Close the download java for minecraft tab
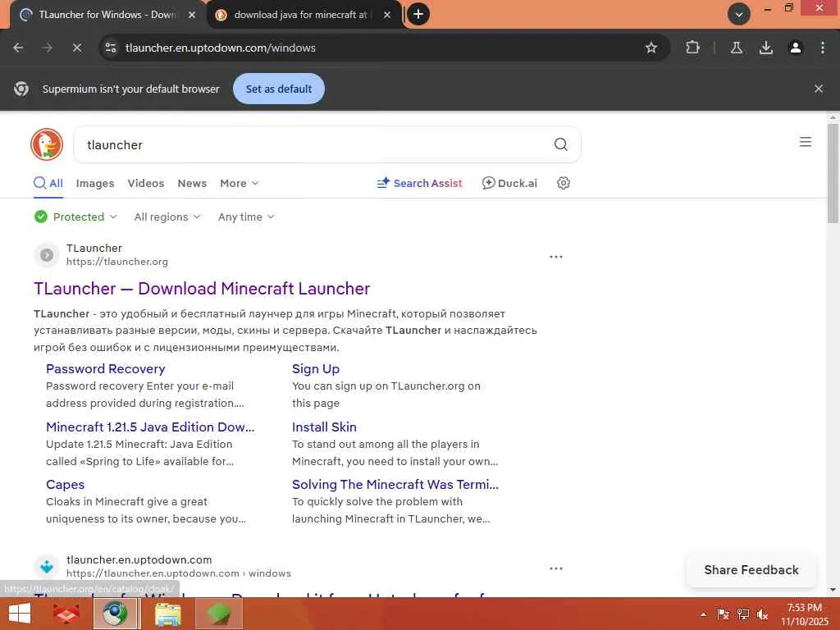 tap(387, 15)
